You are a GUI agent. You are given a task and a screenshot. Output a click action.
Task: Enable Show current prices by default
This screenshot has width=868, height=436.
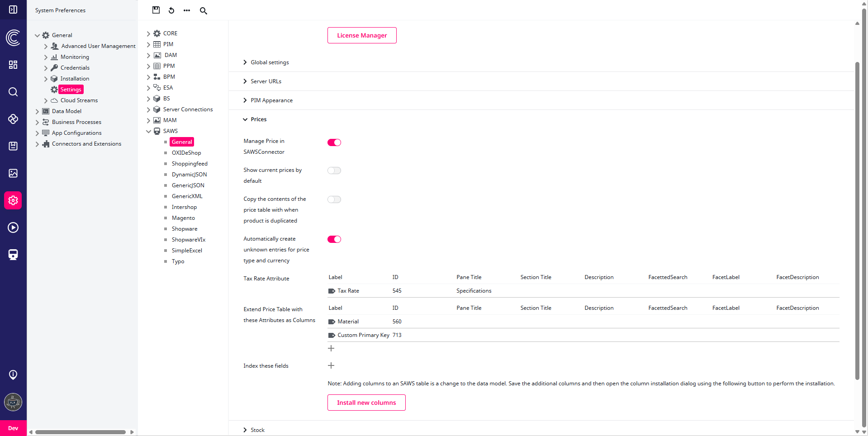[x=334, y=171]
